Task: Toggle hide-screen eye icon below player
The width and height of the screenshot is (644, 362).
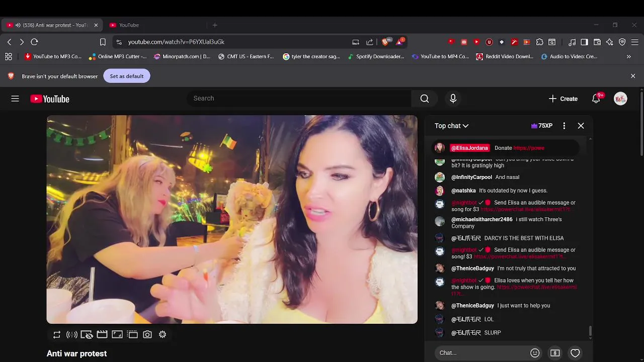Action: tap(87, 334)
